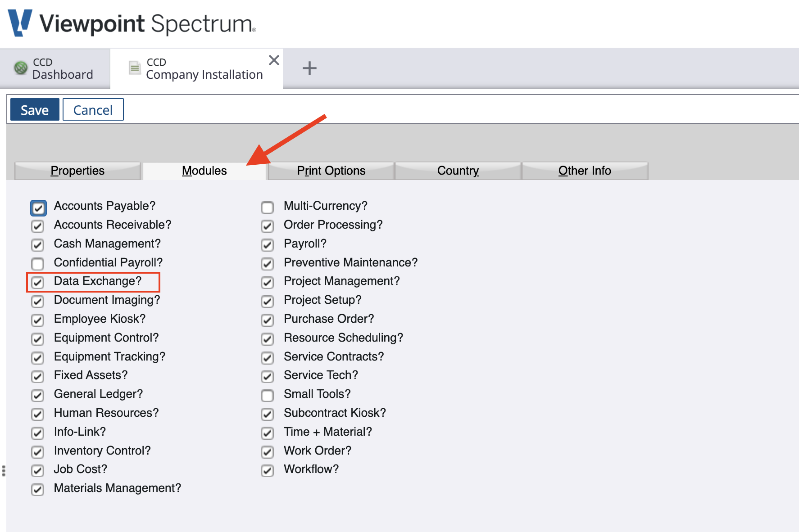Toggle the Accounts Payable checkbox
799x532 pixels.
point(38,208)
